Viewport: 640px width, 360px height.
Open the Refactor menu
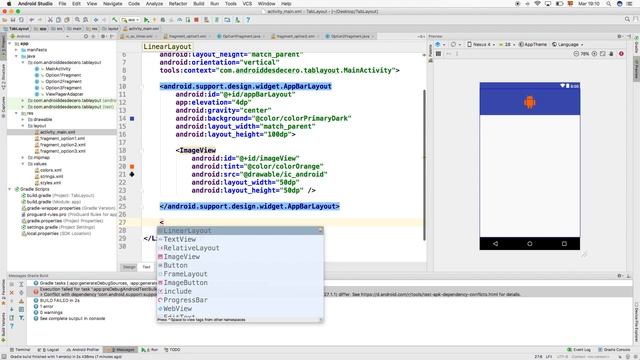coord(178,3)
